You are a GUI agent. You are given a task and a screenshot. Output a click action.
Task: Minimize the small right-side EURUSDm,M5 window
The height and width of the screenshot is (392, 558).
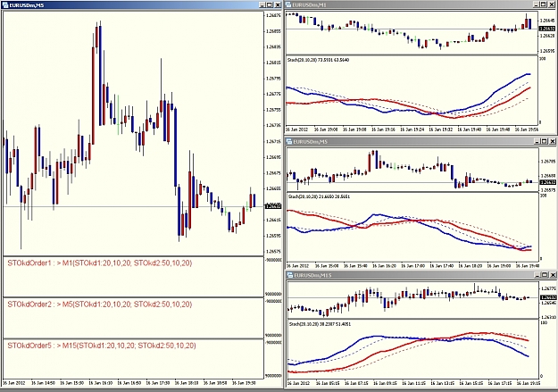coord(537,141)
